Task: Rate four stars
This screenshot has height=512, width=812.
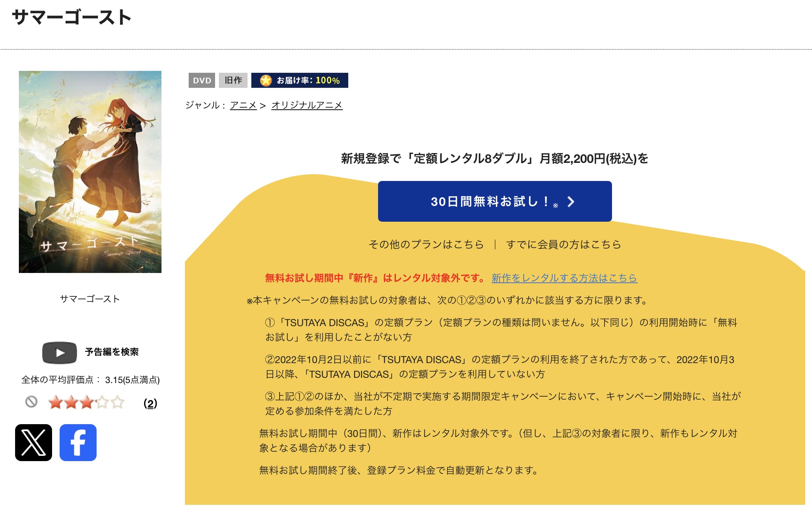Action: [102, 402]
